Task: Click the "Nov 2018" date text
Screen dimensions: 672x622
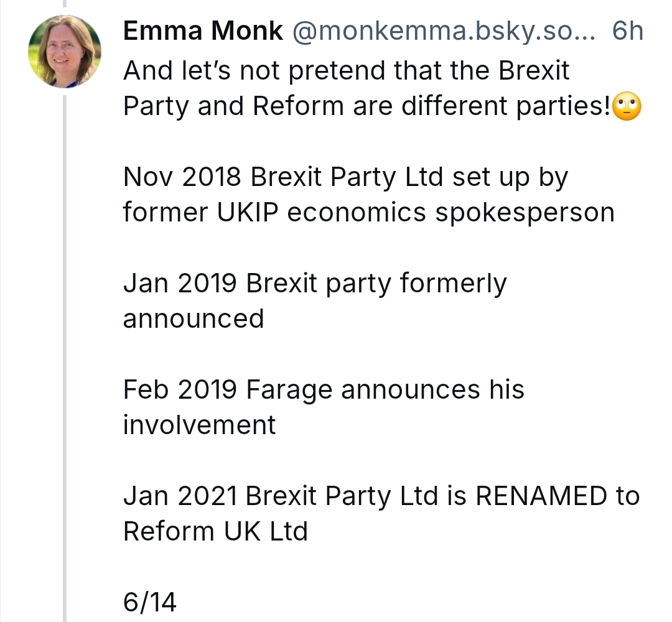Action: click(x=182, y=177)
